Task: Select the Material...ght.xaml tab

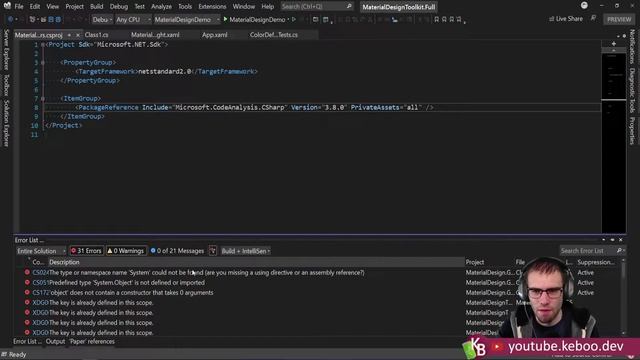Action: 155,35
